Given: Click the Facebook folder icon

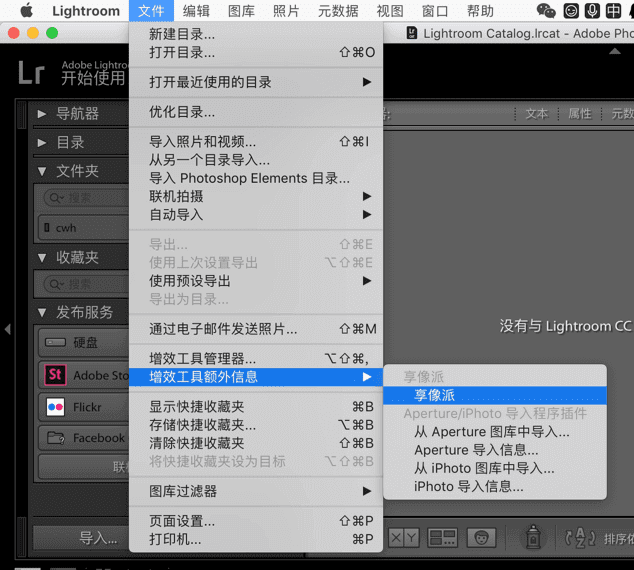Looking at the screenshot, I should (55, 438).
